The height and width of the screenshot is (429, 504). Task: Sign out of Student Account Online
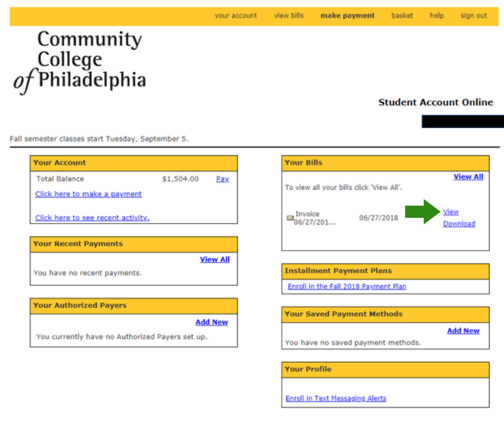point(473,16)
